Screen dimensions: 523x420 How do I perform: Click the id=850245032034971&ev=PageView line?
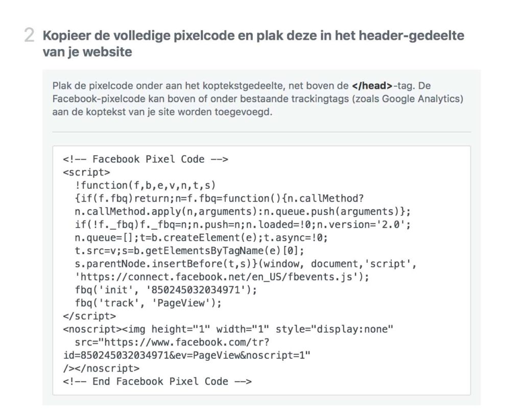pyautogui.click(x=187, y=355)
